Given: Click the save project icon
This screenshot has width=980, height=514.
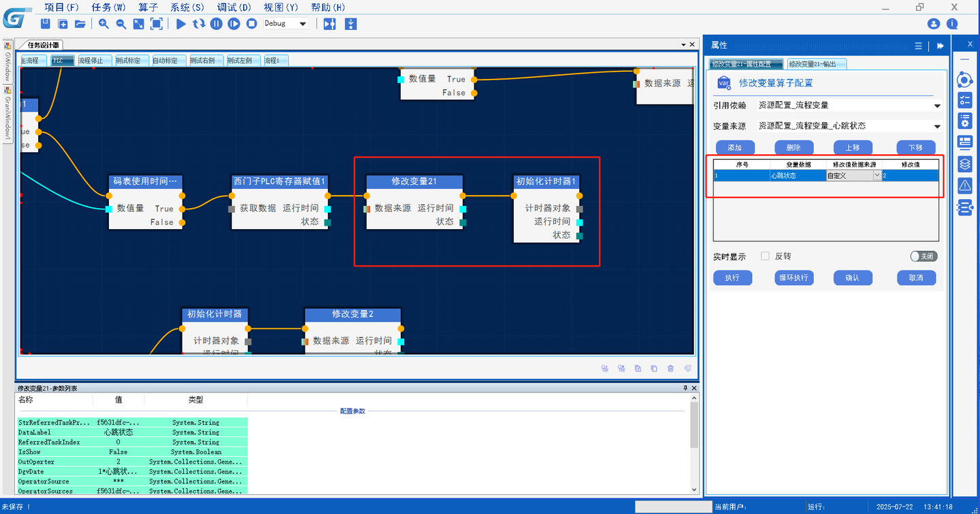Looking at the screenshot, I should click(x=46, y=24).
